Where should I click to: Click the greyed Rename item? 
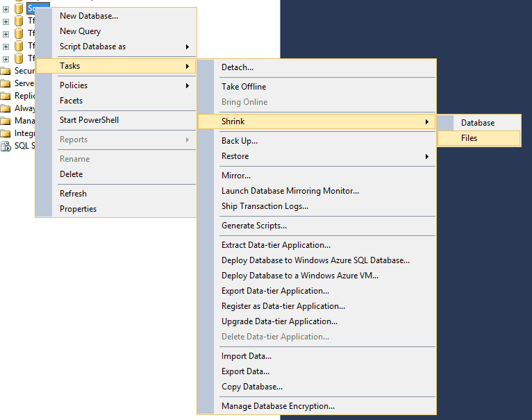pyautogui.click(x=116, y=159)
